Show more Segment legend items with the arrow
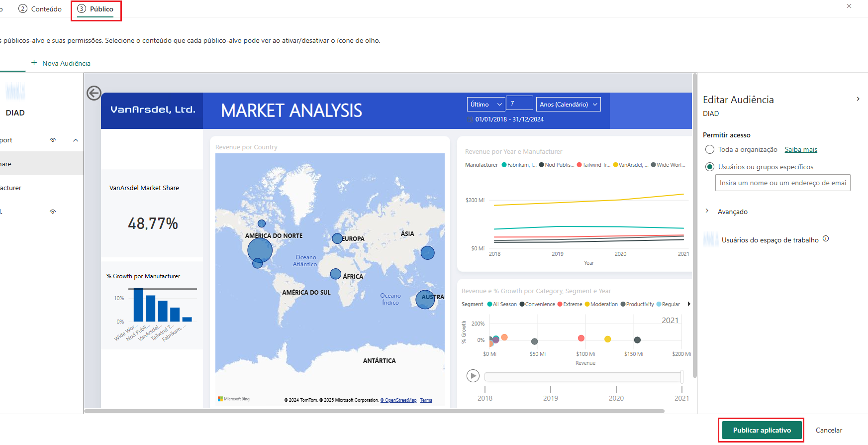The width and height of the screenshot is (868, 445). coord(689,304)
